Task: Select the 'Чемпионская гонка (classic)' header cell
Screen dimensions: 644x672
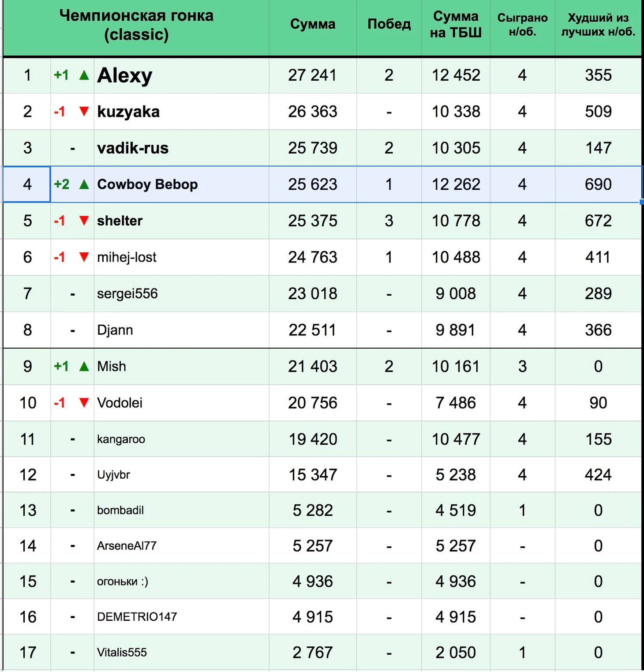Action: click(136, 25)
